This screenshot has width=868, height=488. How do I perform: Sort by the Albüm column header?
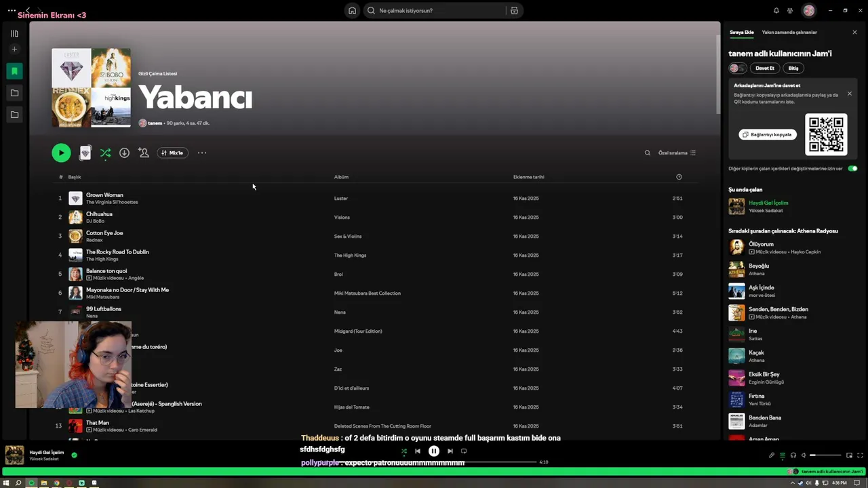(341, 177)
